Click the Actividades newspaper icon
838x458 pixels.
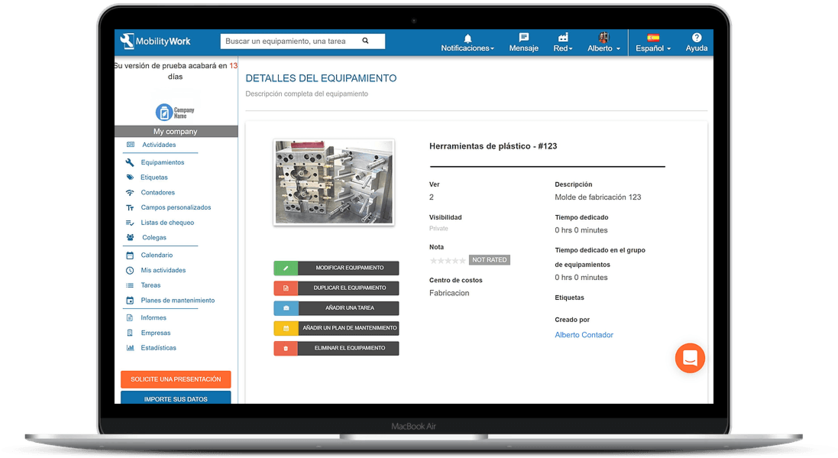(x=130, y=145)
